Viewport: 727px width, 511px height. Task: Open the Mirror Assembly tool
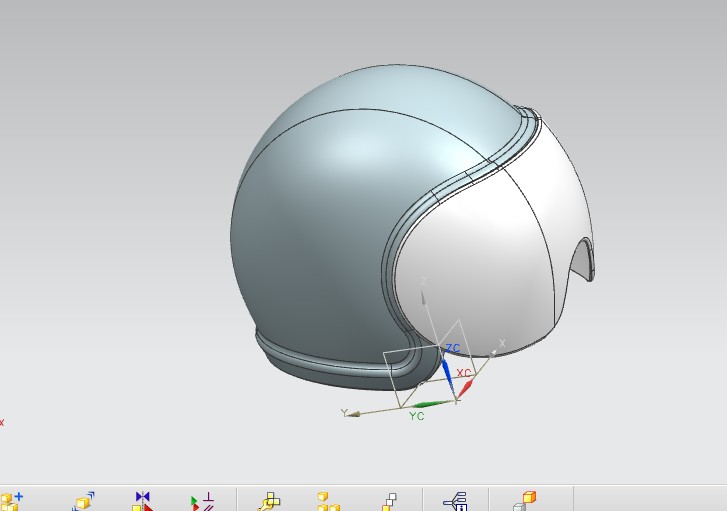(x=143, y=502)
